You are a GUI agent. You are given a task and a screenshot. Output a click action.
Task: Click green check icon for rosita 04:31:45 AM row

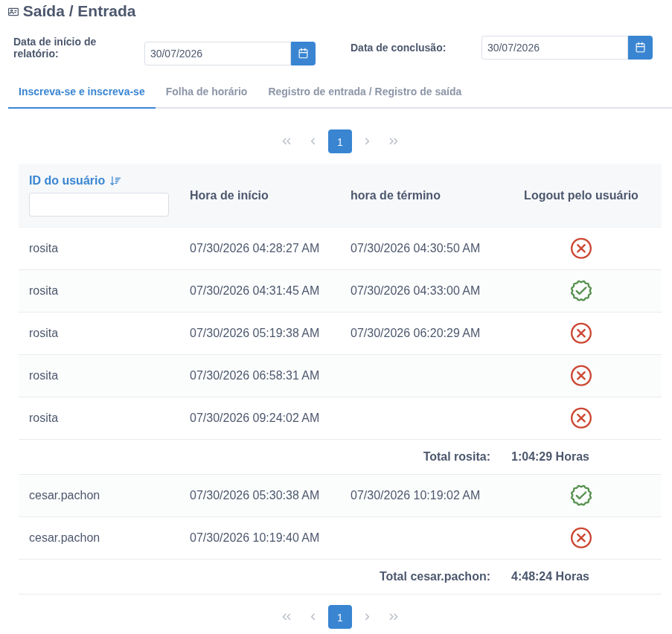580,291
